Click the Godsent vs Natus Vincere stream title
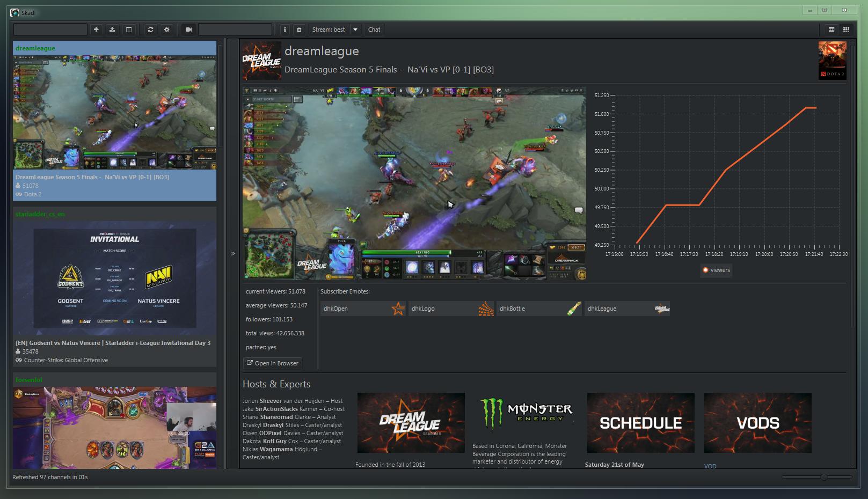Image resolution: width=868 pixels, height=499 pixels. (113, 343)
